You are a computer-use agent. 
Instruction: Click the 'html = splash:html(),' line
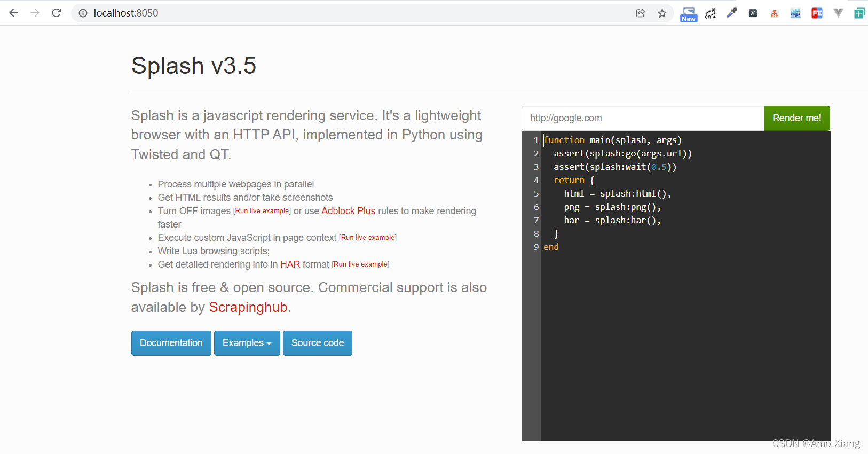(x=618, y=193)
